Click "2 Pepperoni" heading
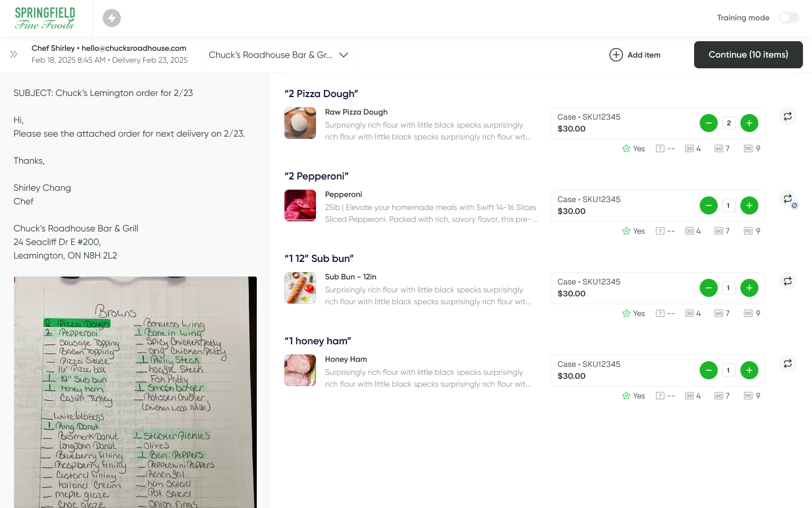This screenshot has height=508, width=812. [x=317, y=176]
